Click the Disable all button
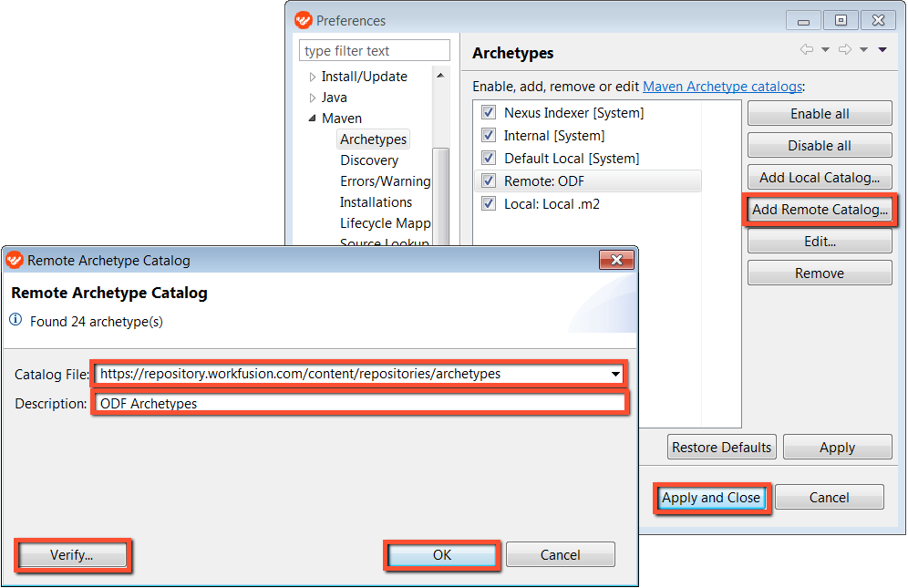908x588 pixels. point(820,146)
